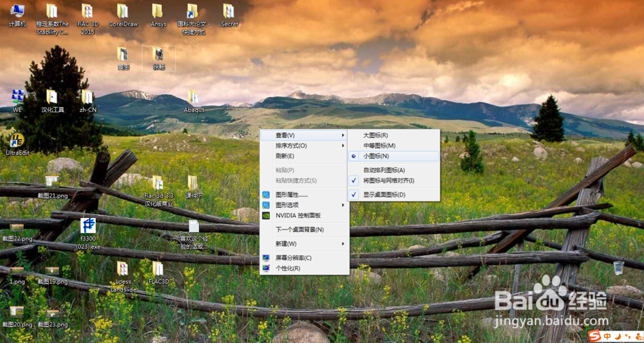Open 图形属性...... menu entry

(x=305, y=195)
